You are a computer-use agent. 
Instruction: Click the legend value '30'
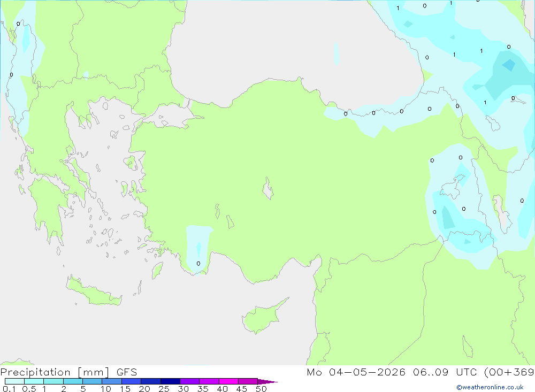click(183, 389)
